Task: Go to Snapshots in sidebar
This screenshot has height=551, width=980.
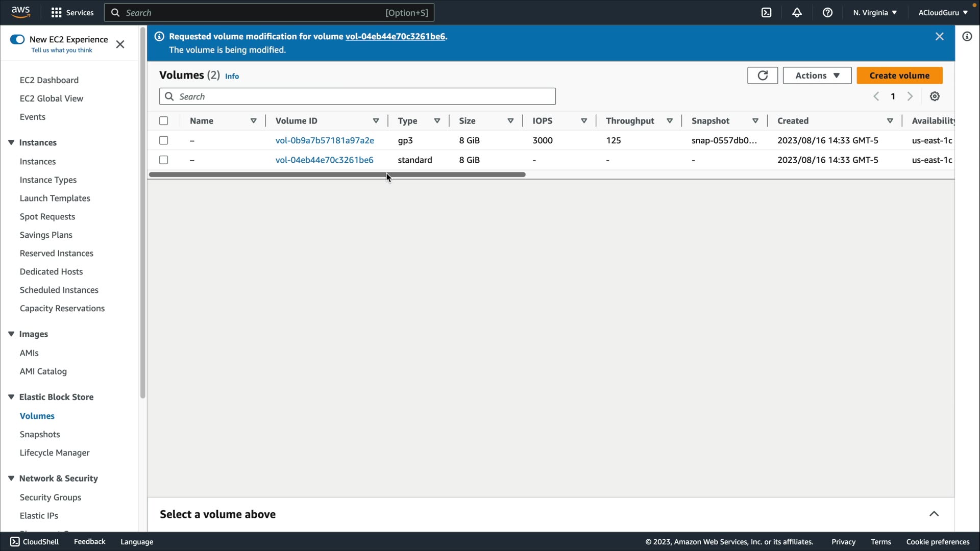Action: tap(40, 434)
